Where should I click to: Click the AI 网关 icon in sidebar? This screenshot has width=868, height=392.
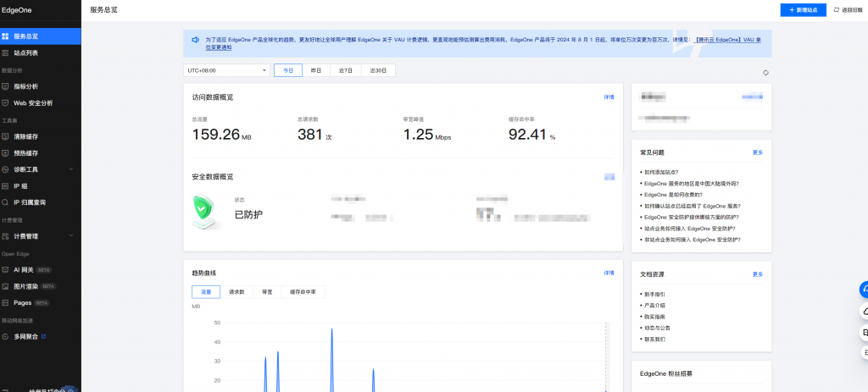pyautogui.click(x=5, y=270)
